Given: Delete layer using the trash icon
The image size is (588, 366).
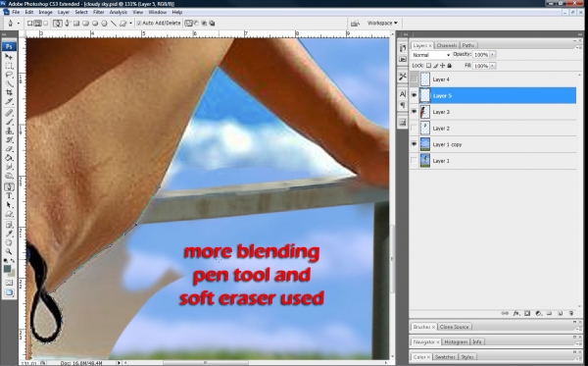Looking at the screenshot, I should [x=571, y=313].
